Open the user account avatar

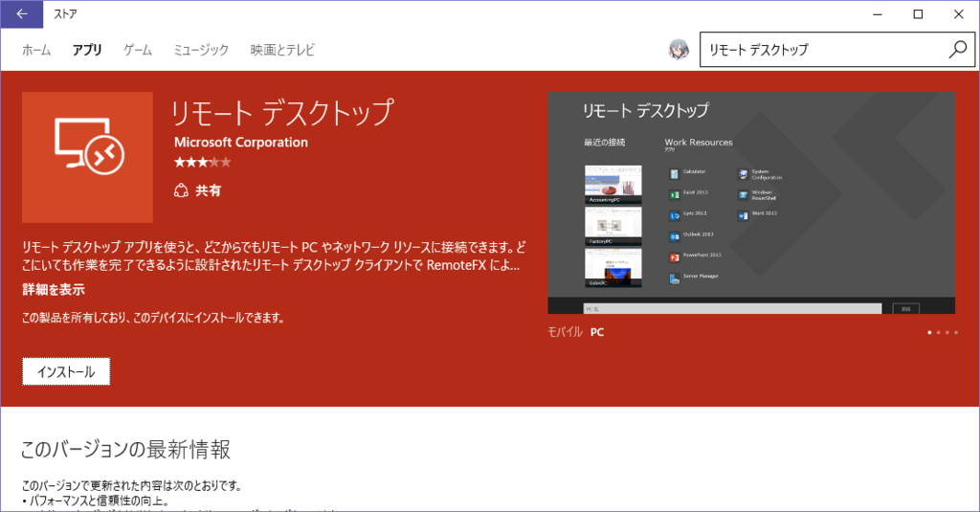pyautogui.click(x=679, y=51)
